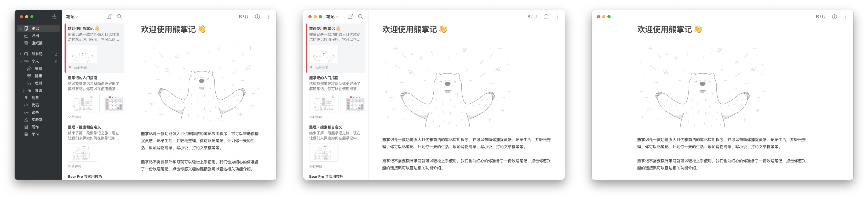Open sidebar preferences sliders icon in dark sidebar
Viewport: 868px width, 199px height.
pyautogui.click(x=54, y=16)
